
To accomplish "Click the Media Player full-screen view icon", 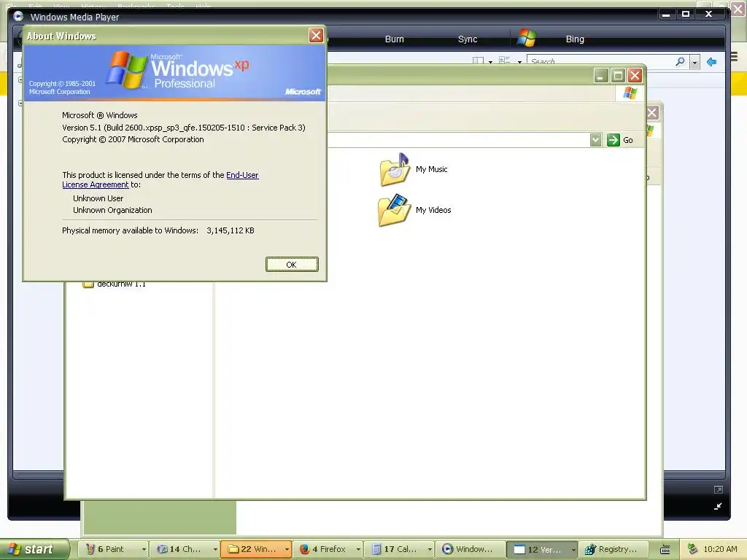I will pyautogui.click(x=719, y=489).
